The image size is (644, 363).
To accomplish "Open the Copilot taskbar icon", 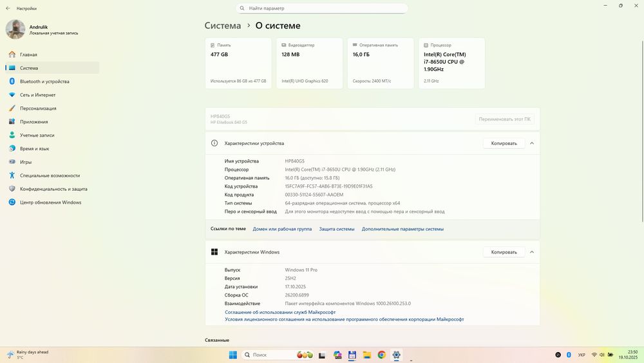I will coord(337,355).
